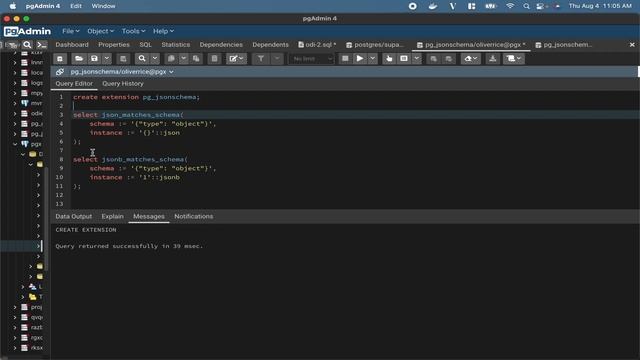Screen dimensions: 640x360
Task: Open the Window menu in macOS menu bar
Action: tap(103, 6)
